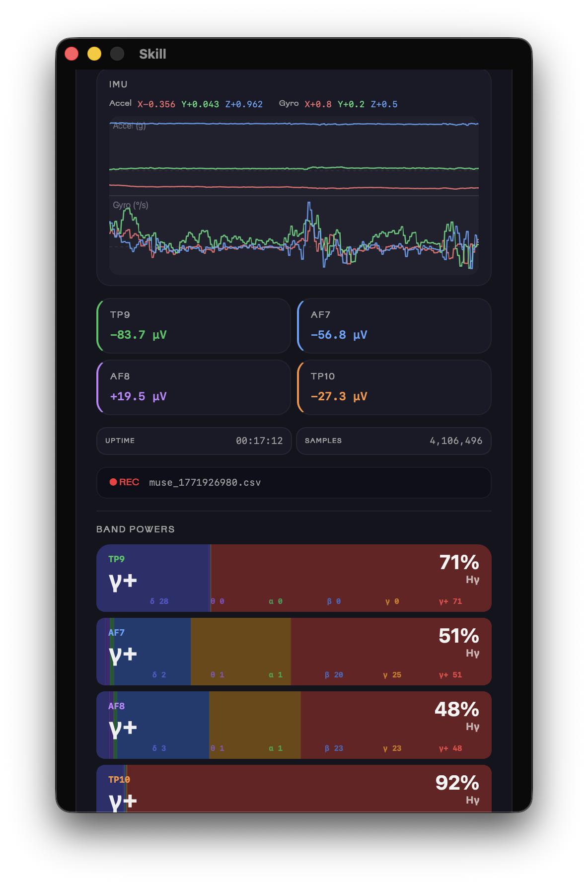Click the TP9 card showing -83.7 µV
The width and height of the screenshot is (588, 886).
(x=193, y=326)
